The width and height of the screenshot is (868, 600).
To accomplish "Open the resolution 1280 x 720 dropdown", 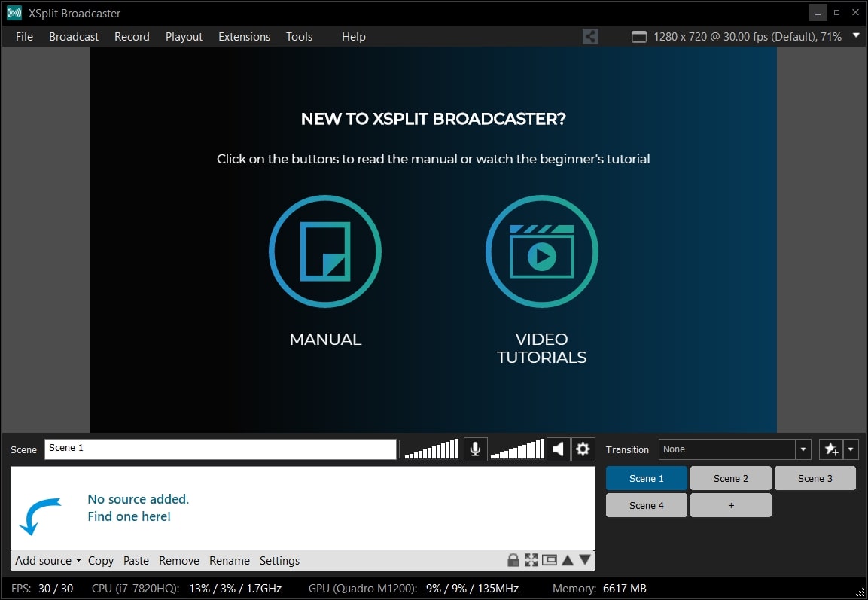I will point(856,36).
